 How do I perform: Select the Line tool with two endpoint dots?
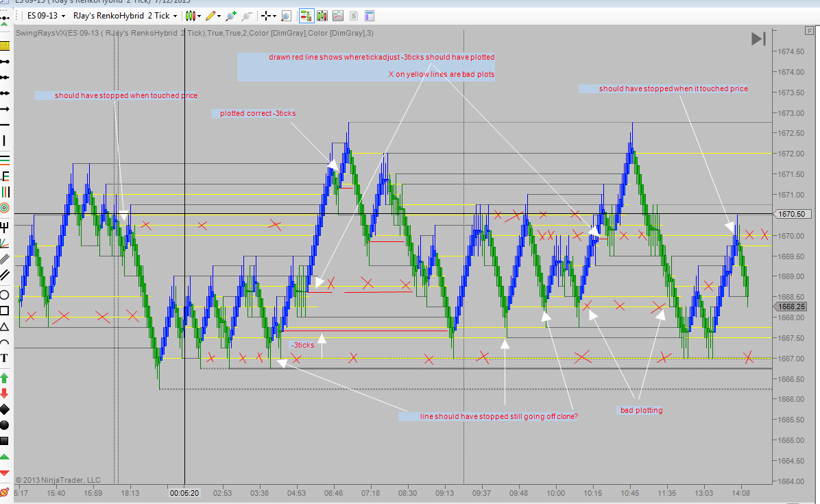click(5, 62)
